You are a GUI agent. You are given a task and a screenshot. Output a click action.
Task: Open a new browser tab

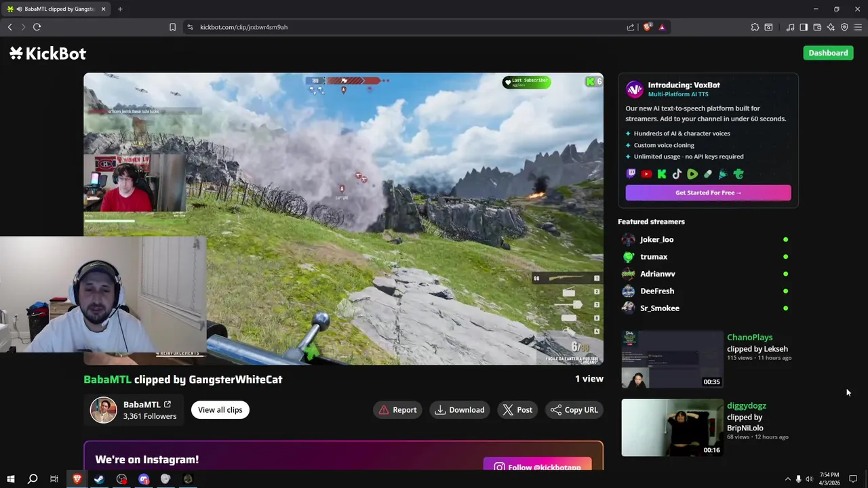[x=120, y=9]
